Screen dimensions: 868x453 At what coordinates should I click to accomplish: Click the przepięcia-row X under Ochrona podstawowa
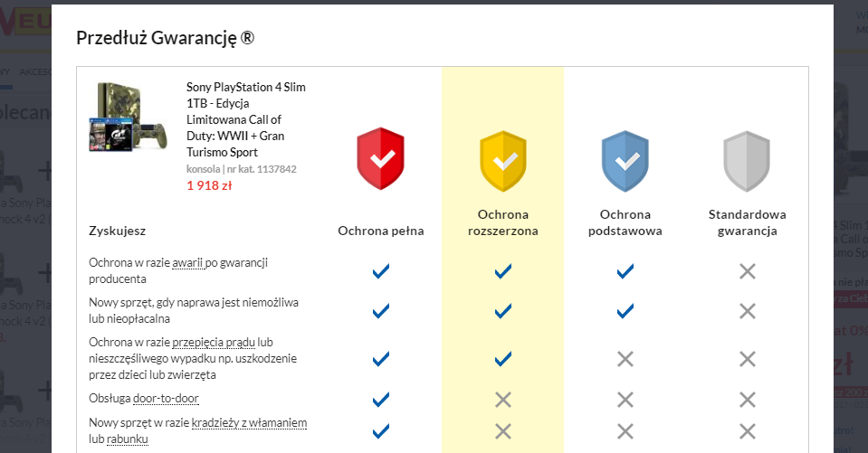[x=625, y=359]
